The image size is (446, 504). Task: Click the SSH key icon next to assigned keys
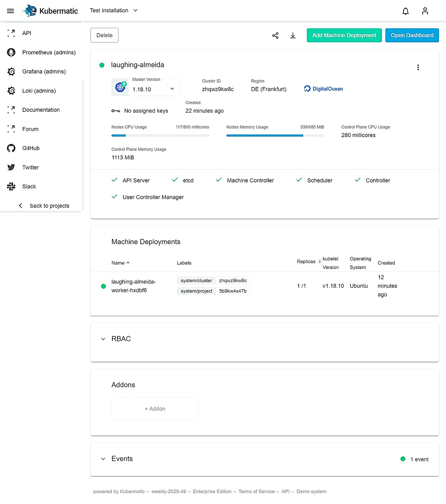tap(116, 111)
